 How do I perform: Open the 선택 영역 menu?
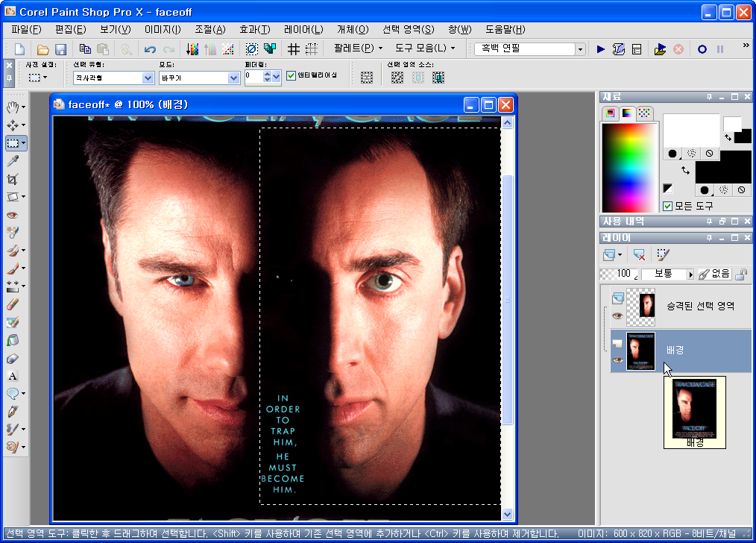coord(408,29)
